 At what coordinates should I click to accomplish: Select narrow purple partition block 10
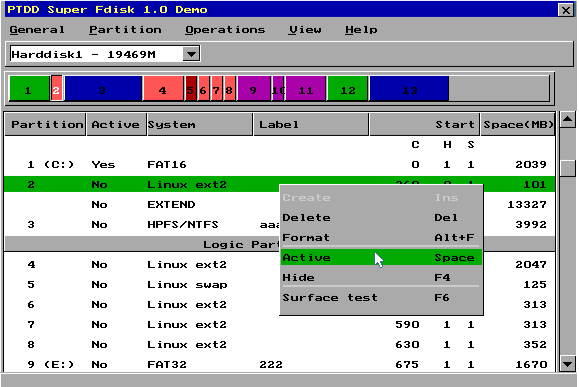coord(278,88)
